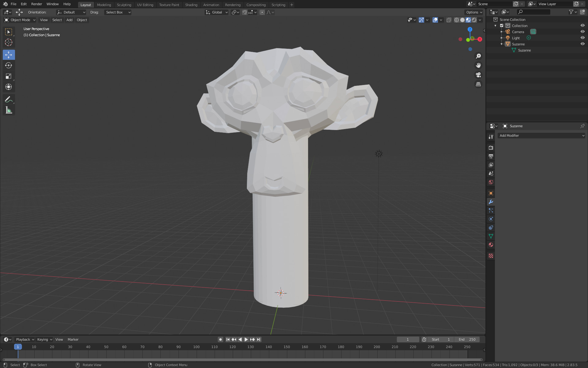Open Global transform orientation dropdown
588x368 pixels.
(x=217, y=12)
